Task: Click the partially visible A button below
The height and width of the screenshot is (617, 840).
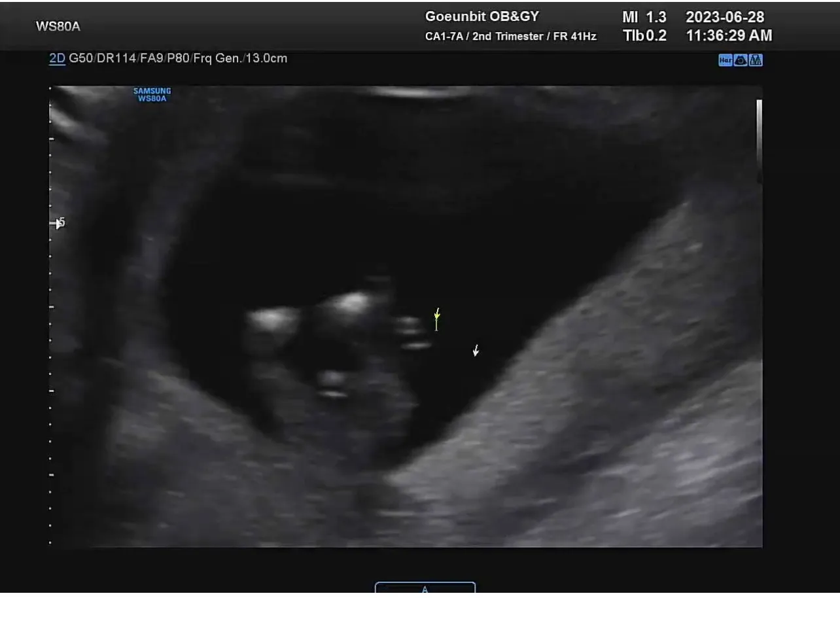Action: pyautogui.click(x=425, y=588)
